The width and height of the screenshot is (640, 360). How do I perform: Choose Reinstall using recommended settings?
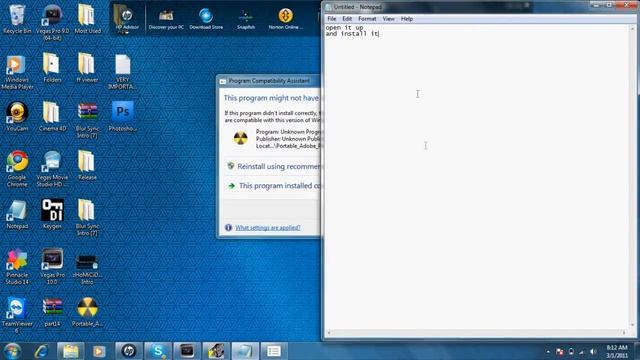274,167
